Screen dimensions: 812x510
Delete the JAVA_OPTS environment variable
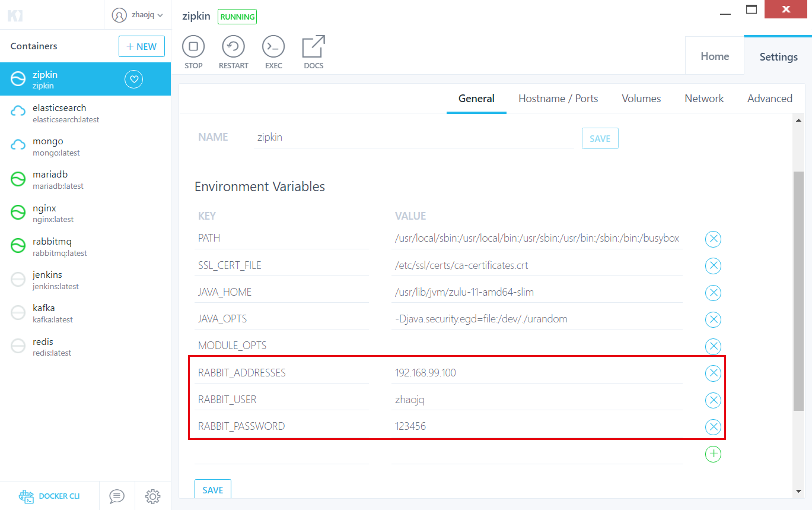tap(713, 319)
